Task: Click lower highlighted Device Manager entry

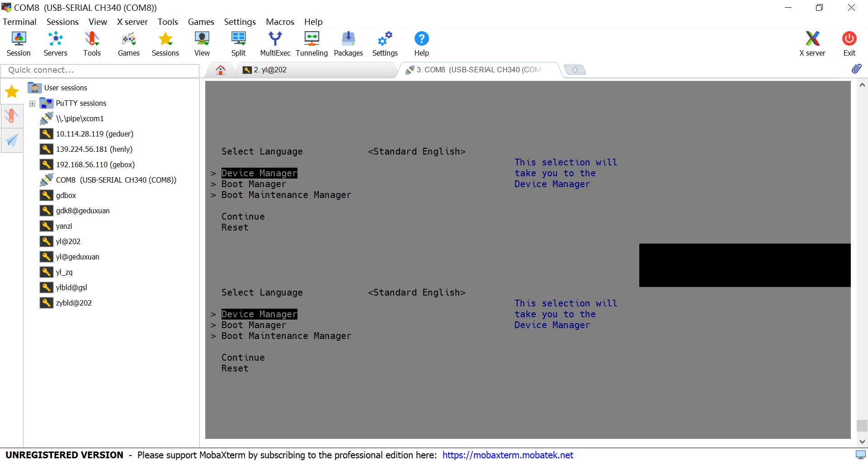Action: (x=259, y=314)
